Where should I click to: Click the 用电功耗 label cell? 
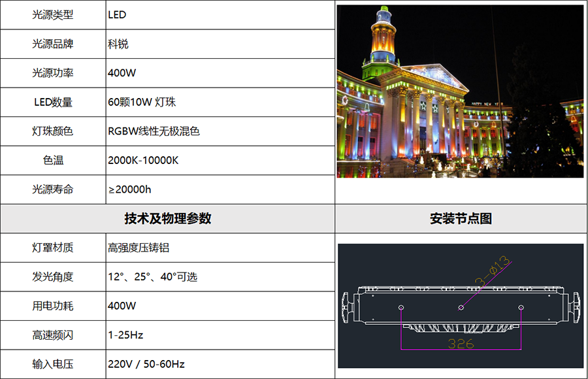[x=53, y=306]
